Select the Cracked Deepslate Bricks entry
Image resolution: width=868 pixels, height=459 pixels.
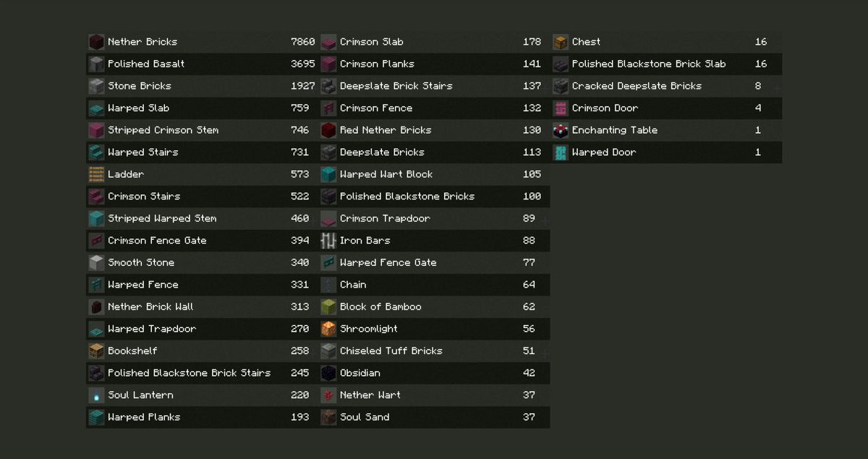tap(666, 86)
